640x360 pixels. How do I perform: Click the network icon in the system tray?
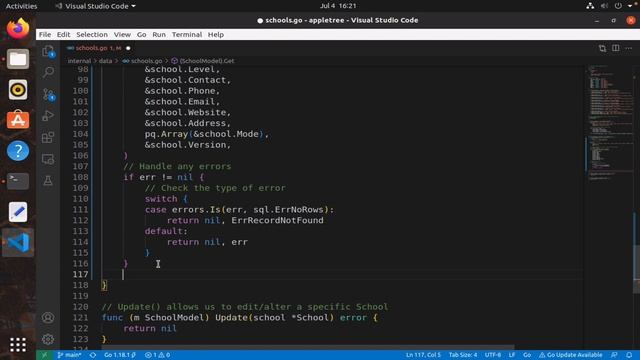[590, 6]
